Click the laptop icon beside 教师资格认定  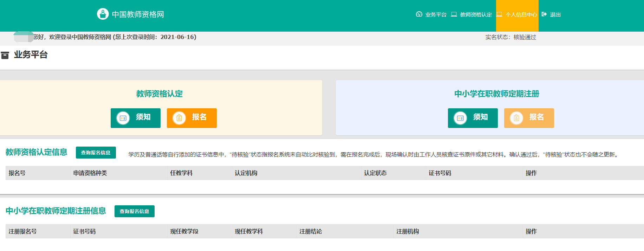pos(454,14)
